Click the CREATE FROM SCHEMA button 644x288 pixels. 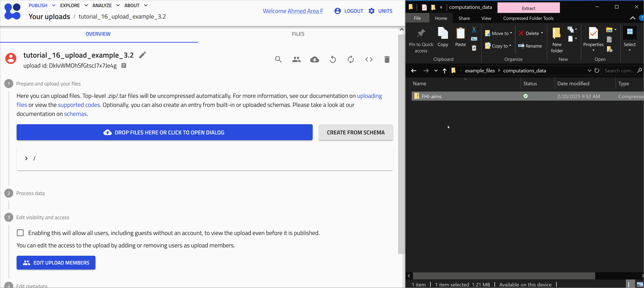[356, 133]
